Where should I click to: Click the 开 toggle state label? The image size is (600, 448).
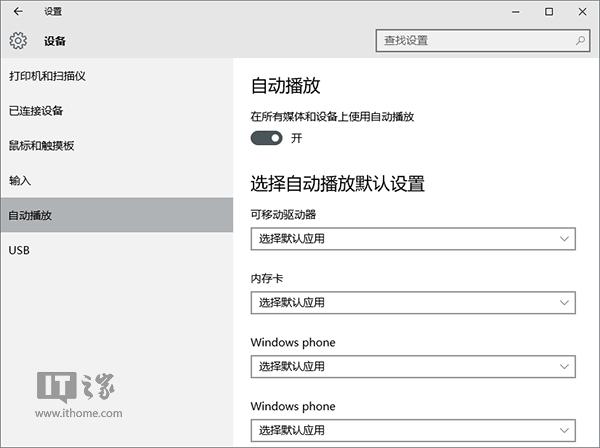point(297,138)
